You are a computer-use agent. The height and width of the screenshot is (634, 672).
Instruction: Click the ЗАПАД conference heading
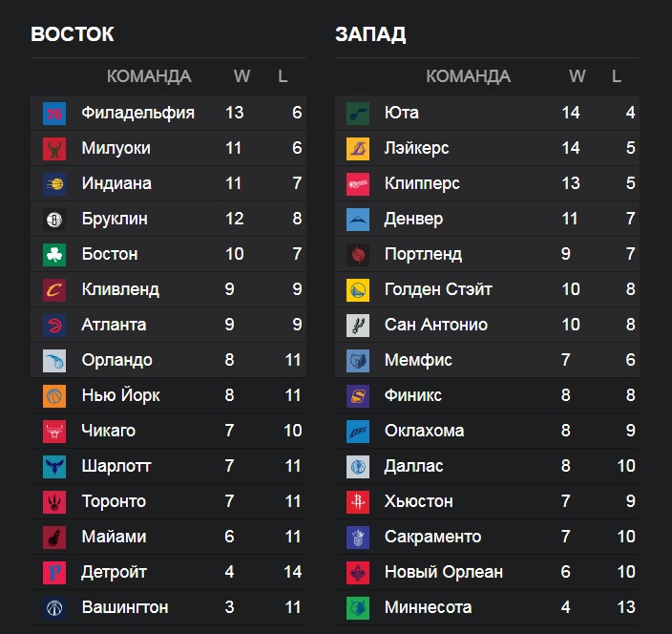370,34
